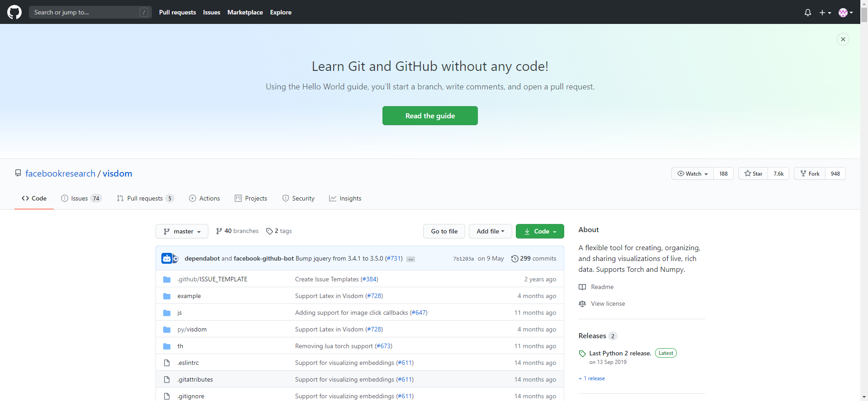Viewport: 868px width, 401px height.
Task: View the 7.6k stargazers count
Action: [x=778, y=173]
